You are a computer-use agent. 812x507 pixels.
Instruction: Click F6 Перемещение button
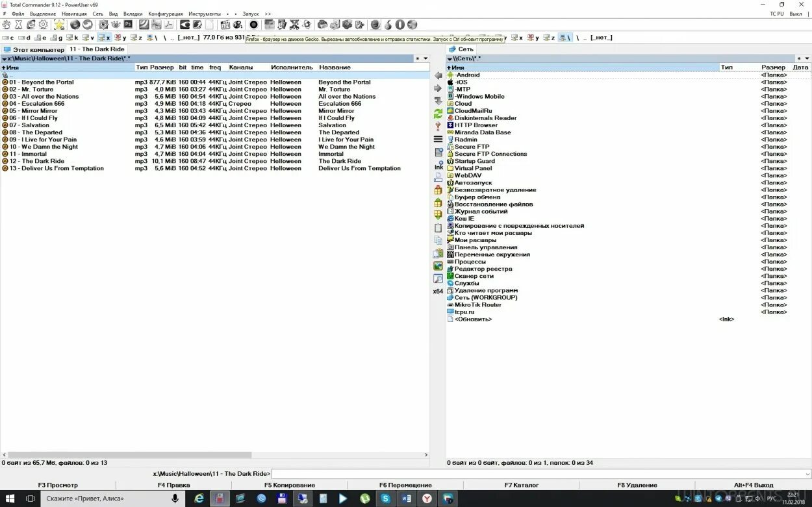pyautogui.click(x=405, y=485)
